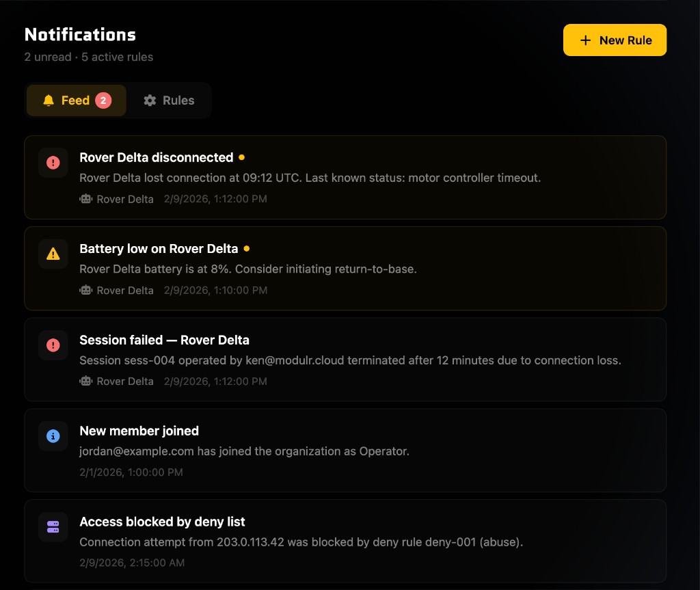The height and width of the screenshot is (590, 700).
Task: Click the bell icon in the Feed tab
Action: [49, 100]
